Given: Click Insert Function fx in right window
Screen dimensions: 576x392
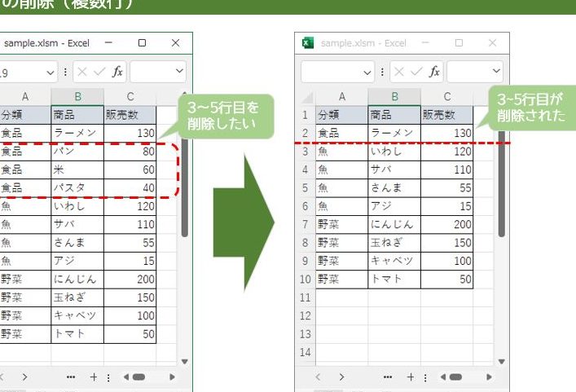Looking at the screenshot, I should point(434,71).
